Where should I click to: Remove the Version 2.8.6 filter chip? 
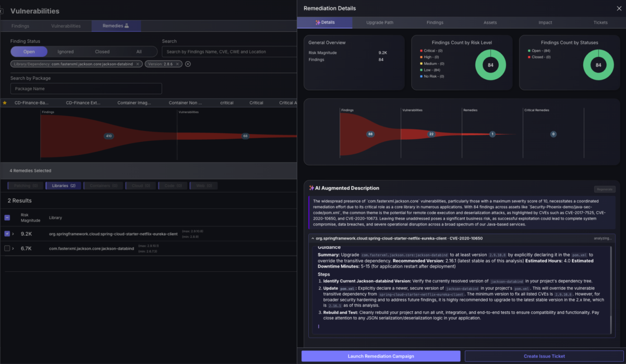tap(178, 64)
